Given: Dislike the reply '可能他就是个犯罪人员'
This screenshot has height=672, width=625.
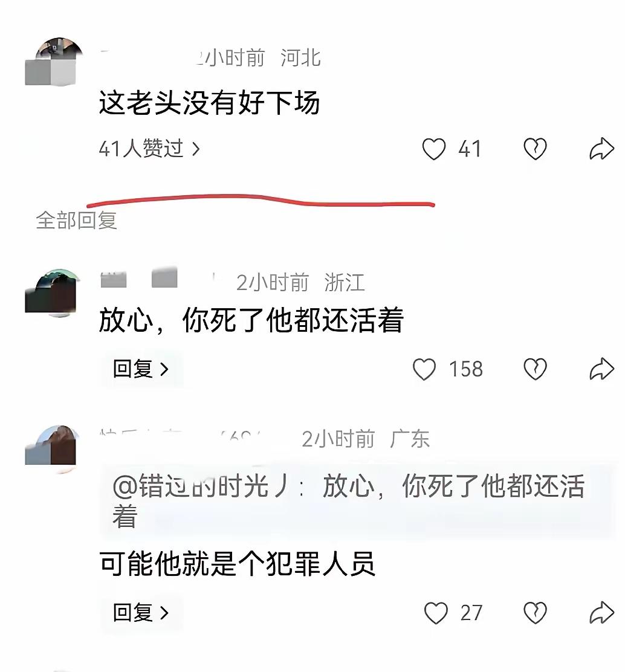Looking at the screenshot, I should (535, 613).
